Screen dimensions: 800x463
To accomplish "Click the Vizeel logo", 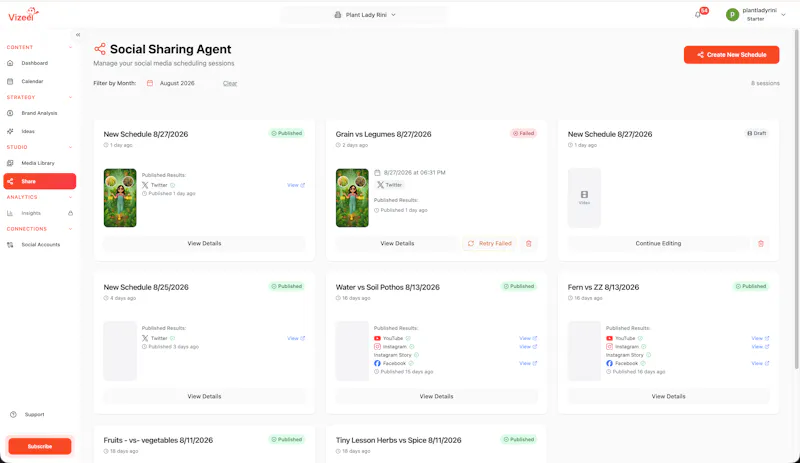I will pos(23,14).
